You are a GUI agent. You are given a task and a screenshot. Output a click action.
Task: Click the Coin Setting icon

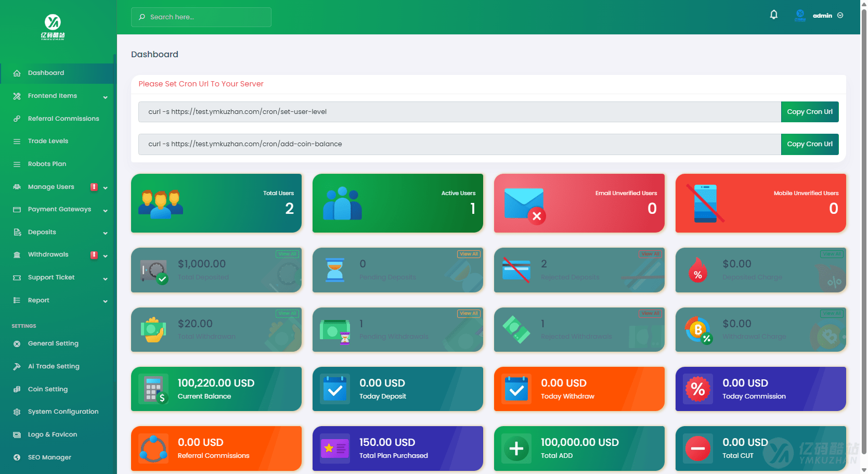(17, 389)
